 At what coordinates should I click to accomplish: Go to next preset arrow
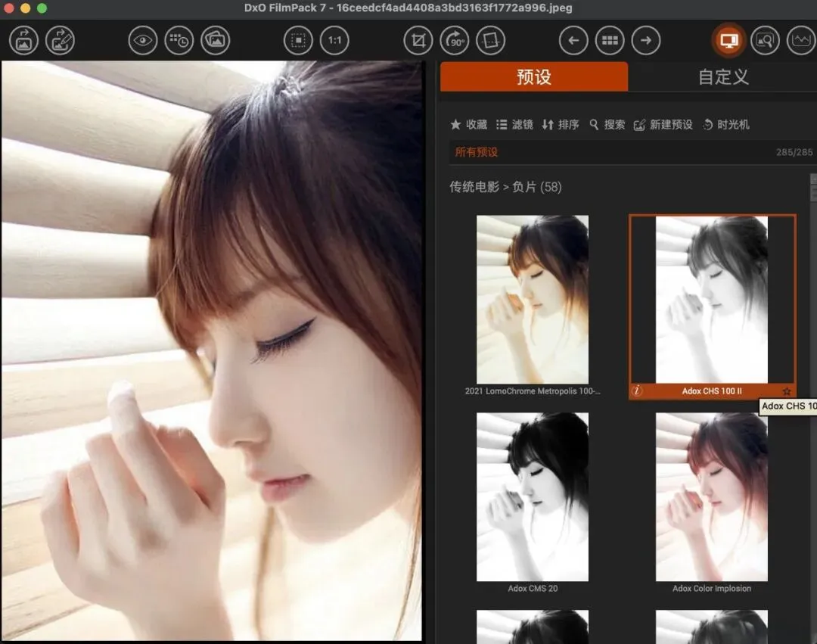click(646, 40)
